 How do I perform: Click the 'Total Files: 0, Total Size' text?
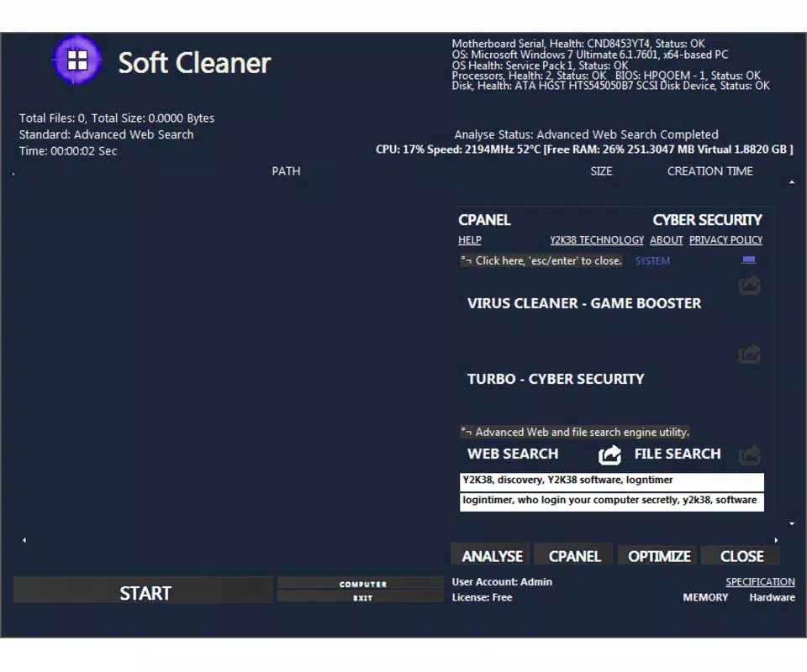[x=116, y=118]
